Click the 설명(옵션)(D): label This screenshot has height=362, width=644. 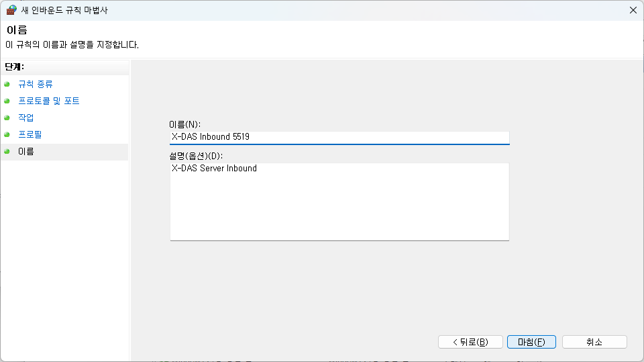tap(197, 156)
